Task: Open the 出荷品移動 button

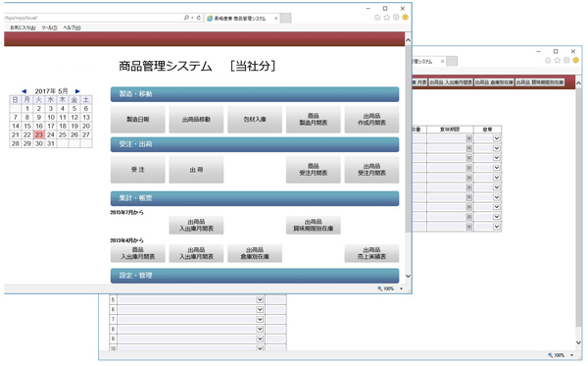Action: tap(196, 120)
